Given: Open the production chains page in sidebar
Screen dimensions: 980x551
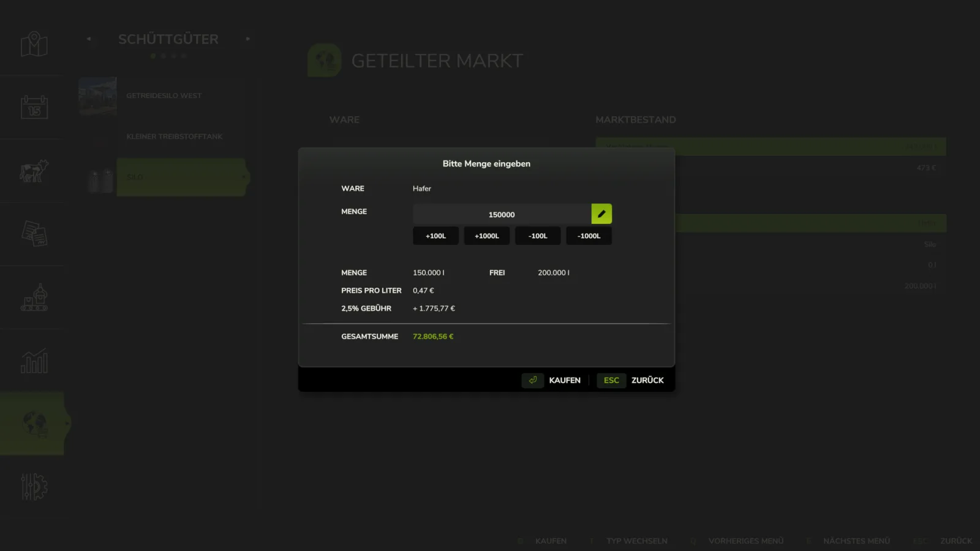Looking at the screenshot, I should point(34,298).
